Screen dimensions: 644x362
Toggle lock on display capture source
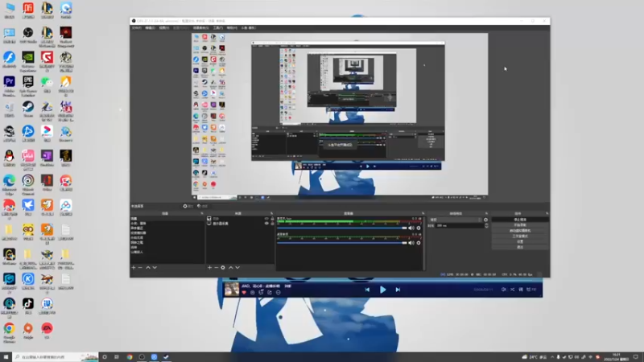(272, 224)
